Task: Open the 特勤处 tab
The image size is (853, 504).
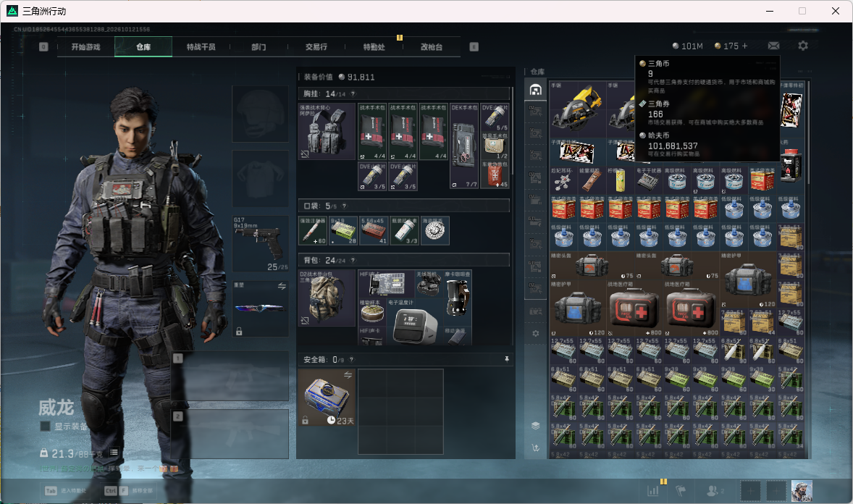Action: (x=374, y=47)
